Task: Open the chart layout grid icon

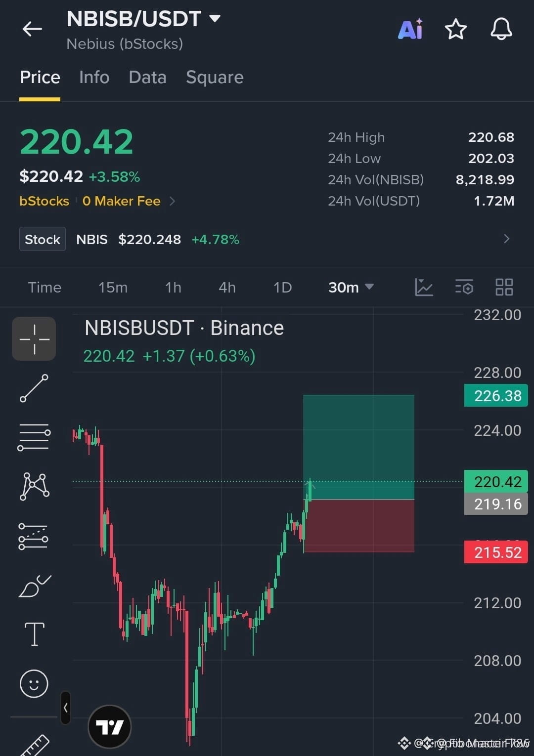Action: tap(504, 287)
